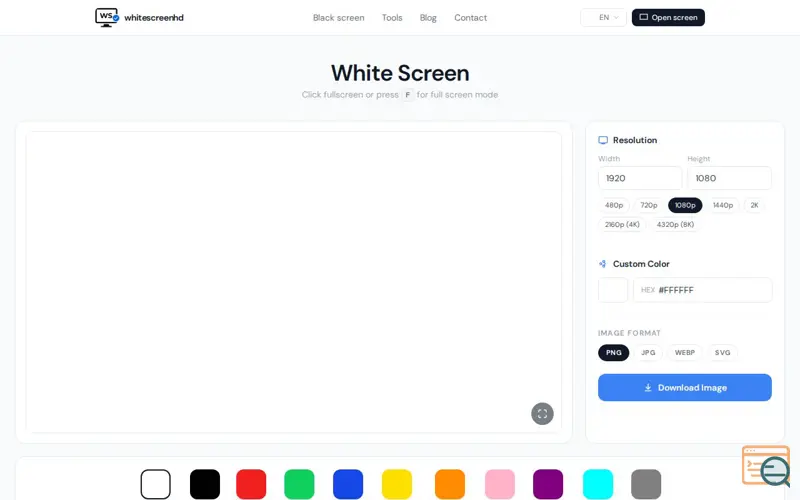Open the Black screen page
The image size is (800, 500).
(338, 18)
